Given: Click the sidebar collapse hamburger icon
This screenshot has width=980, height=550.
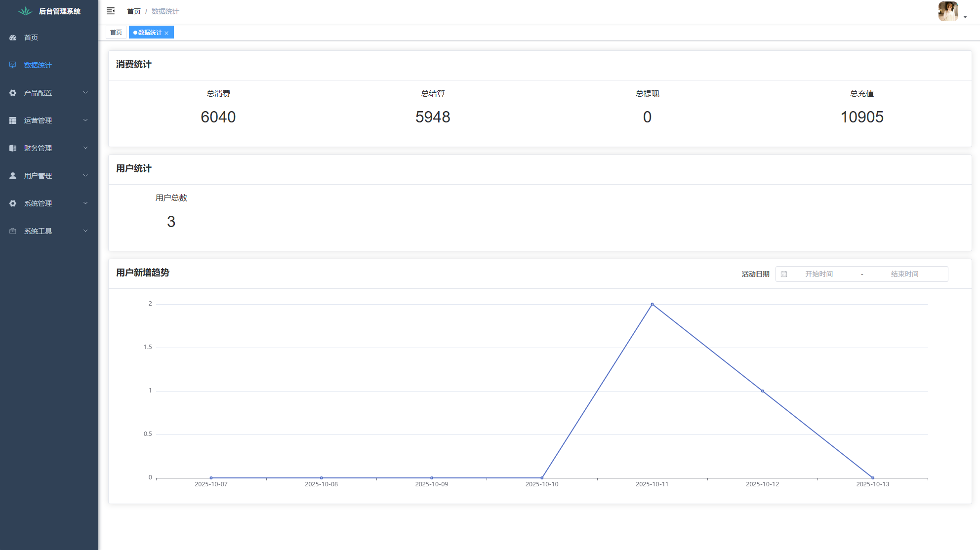Looking at the screenshot, I should [111, 11].
